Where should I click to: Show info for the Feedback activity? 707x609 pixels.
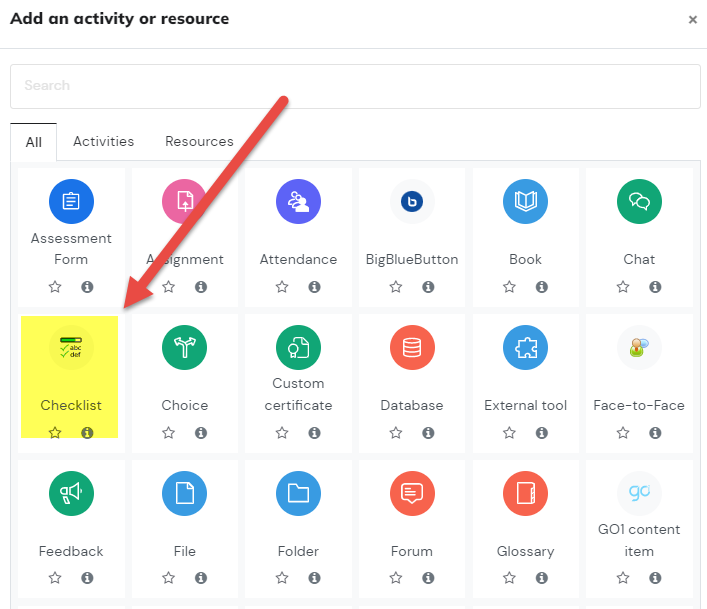[87, 578]
